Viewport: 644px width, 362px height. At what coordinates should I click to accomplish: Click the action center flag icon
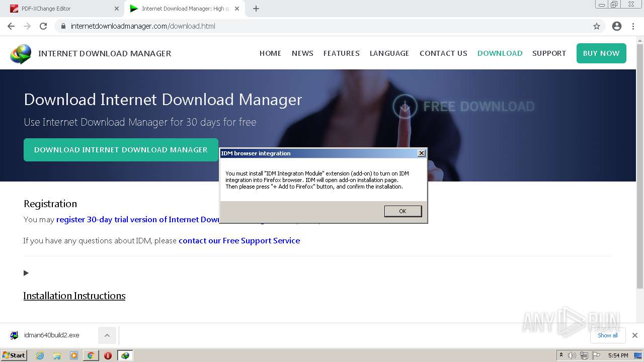[x=595, y=355]
